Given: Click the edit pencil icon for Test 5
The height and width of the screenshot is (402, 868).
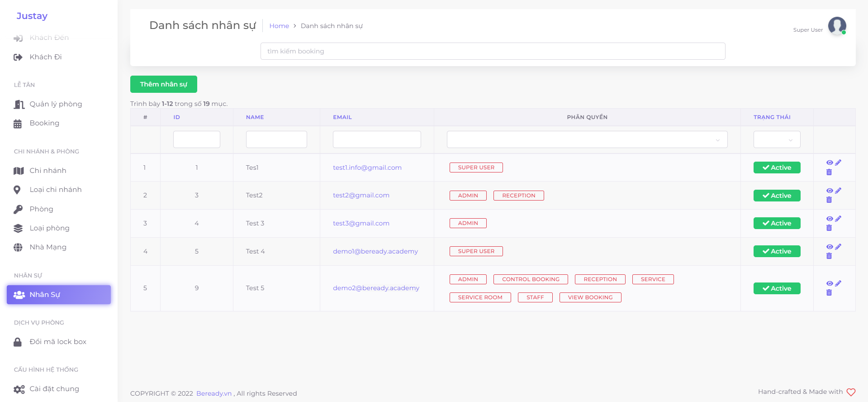Looking at the screenshot, I should pyautogui.click(x=838, y=283).
